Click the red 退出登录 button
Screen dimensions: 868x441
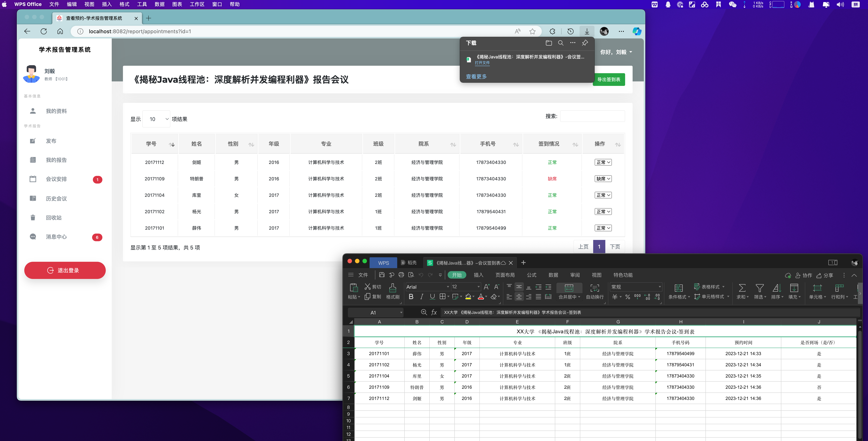[65, 270]
